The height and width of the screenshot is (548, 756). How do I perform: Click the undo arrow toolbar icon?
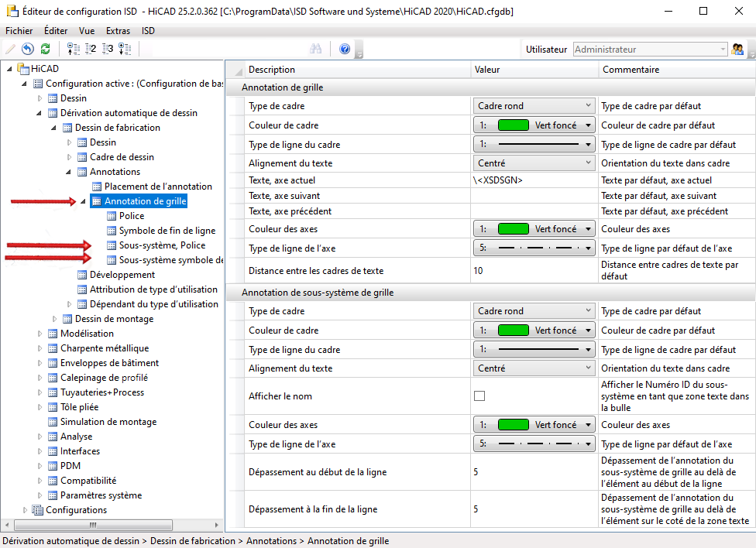click(x=28, y=49)
